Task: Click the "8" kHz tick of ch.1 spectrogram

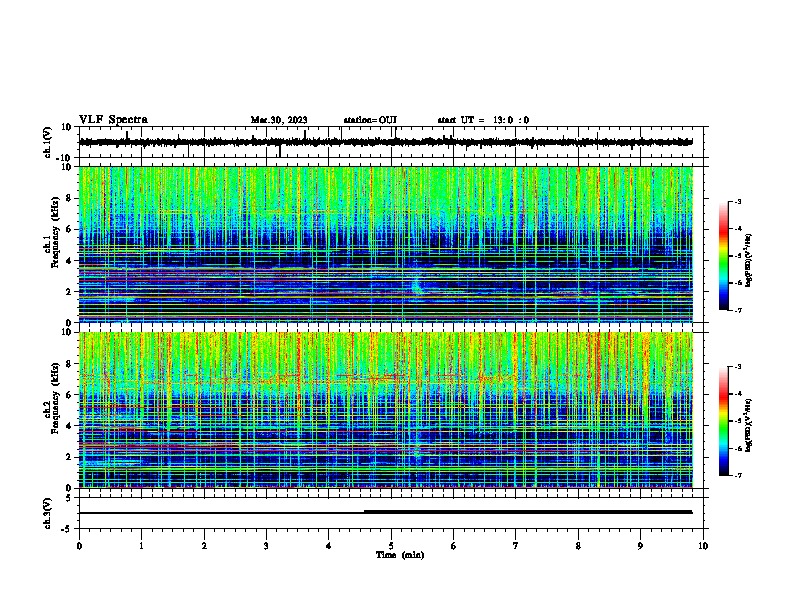Action: point(70,198)
